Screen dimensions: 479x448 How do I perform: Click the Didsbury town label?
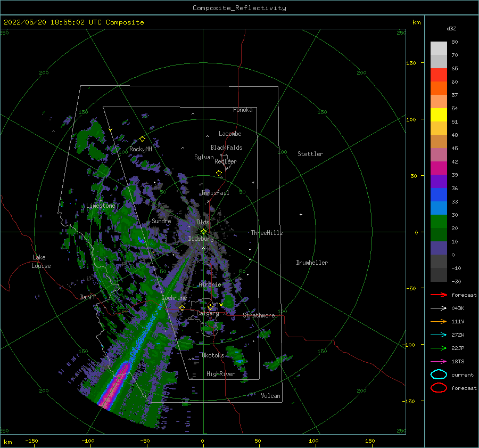(201, 239)
